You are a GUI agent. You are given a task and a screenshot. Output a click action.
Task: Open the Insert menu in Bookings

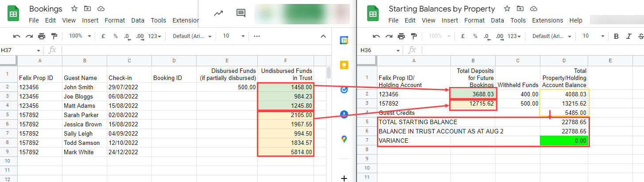pyautogui.click(x=91, y=20)
